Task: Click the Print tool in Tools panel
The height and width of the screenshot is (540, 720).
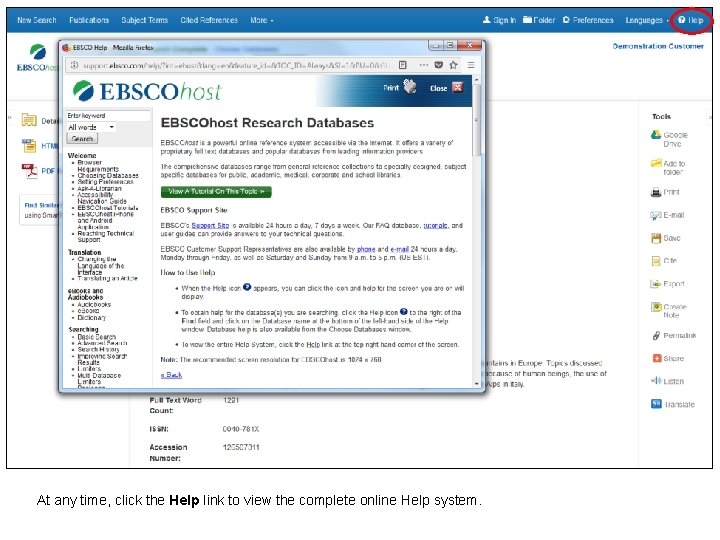Action: coord(656,192)
